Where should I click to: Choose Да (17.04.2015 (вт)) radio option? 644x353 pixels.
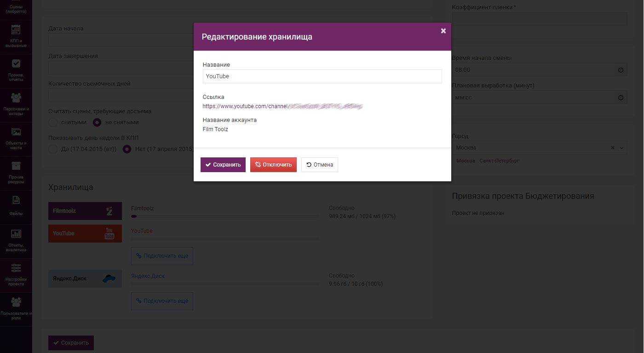tap(53, 149)
